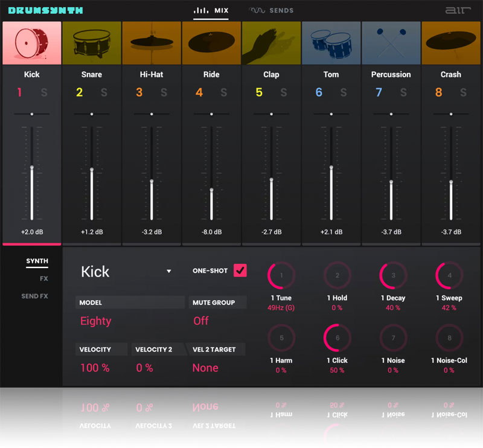Open the FX section tab
This screenshot has height=448, width=483.
[x=43, y=279]
